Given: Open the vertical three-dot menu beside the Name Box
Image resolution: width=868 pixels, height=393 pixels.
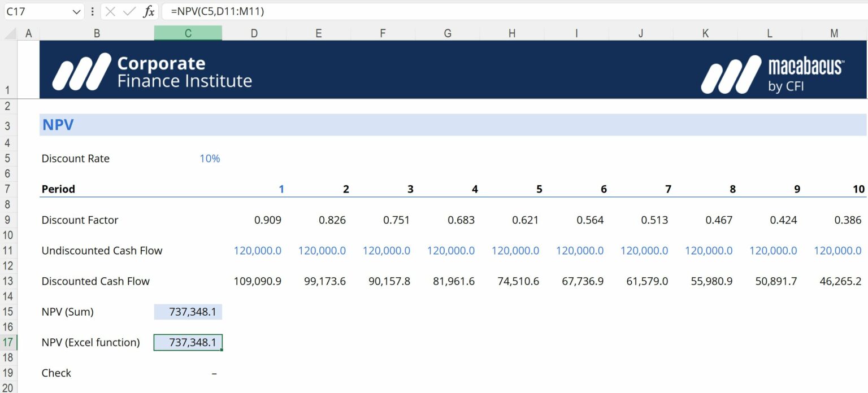Looking at the screenshot, I should click(x=92, y=11).
